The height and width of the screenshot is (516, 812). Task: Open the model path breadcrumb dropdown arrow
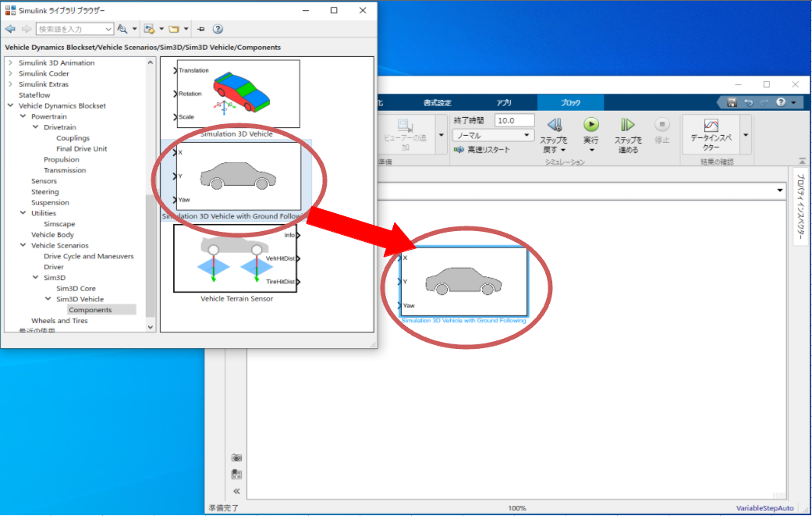(x=780, y=190)
